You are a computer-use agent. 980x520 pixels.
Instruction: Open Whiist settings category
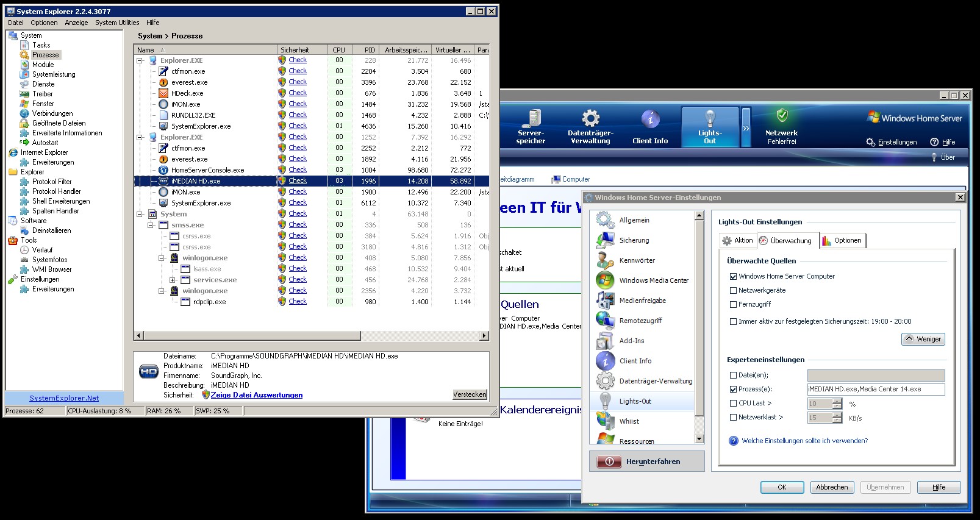tap(629, 421)
